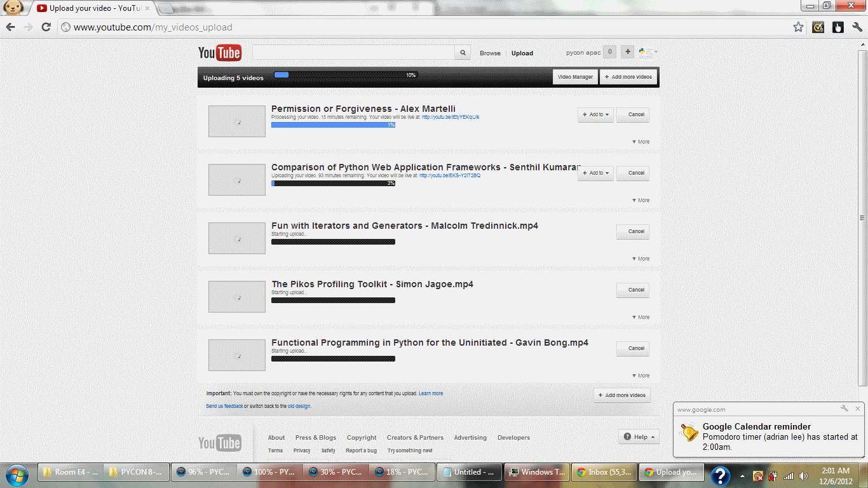Open Developers footer link
The height and width of the screenshot is (488, 868).
point(513,438)
